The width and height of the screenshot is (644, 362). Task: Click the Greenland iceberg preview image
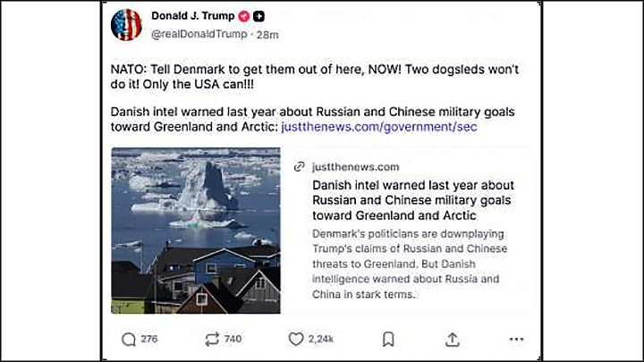(x=195, y=231)
